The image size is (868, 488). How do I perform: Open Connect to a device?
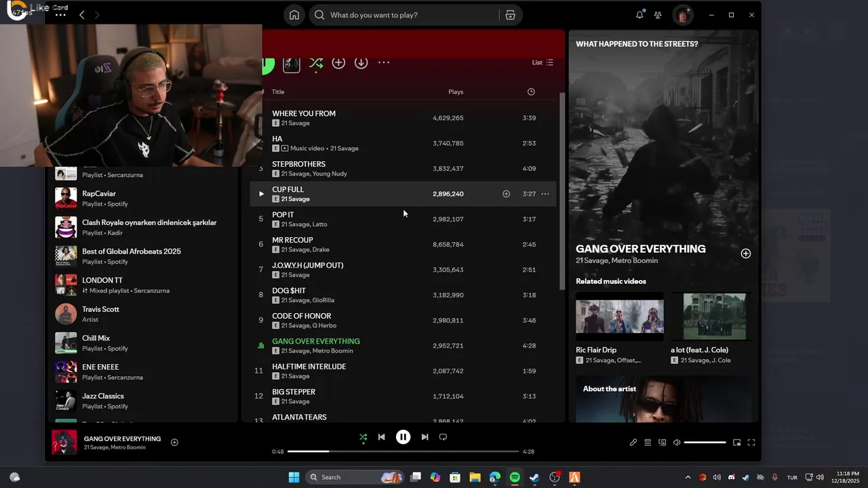coord(663,443)
